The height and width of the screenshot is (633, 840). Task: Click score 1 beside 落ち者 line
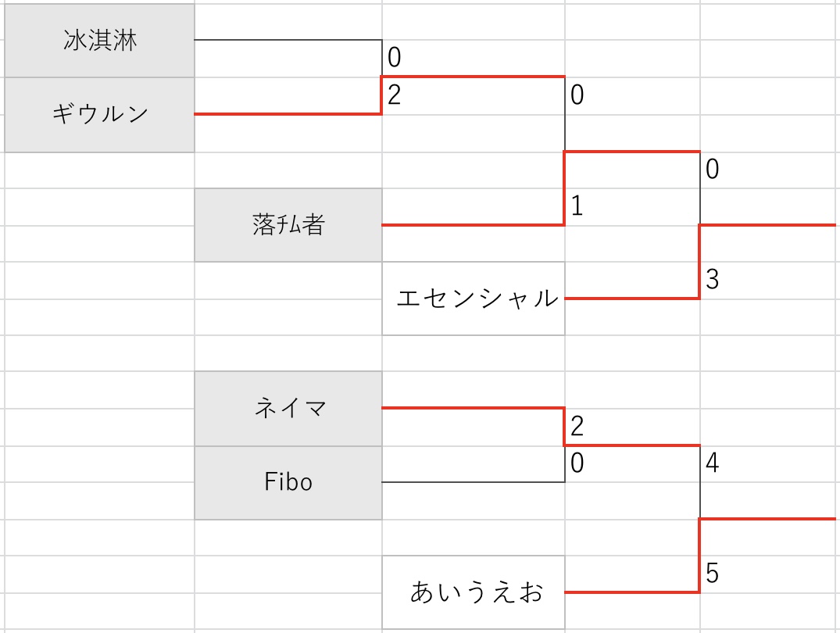point(577,206)
